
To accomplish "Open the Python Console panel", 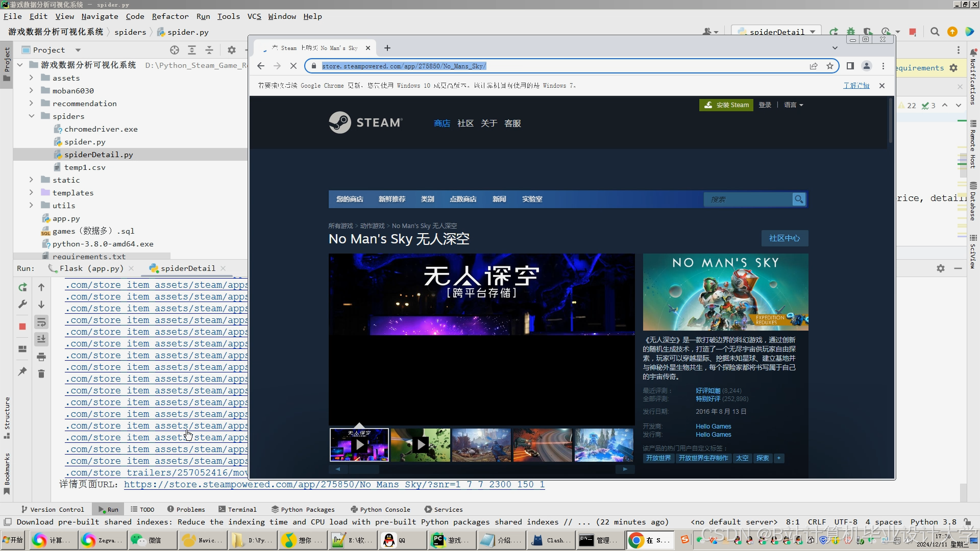I will pyautogui.click(x=380, y=509).
